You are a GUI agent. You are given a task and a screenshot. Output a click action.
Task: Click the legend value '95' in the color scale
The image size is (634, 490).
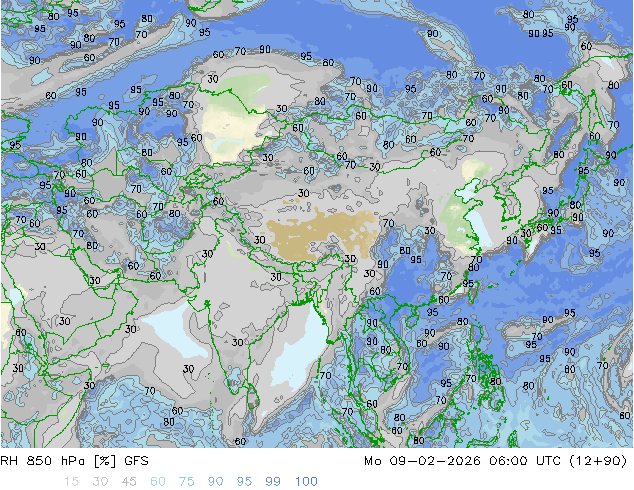pyautogui.click(x=244, y=482)
